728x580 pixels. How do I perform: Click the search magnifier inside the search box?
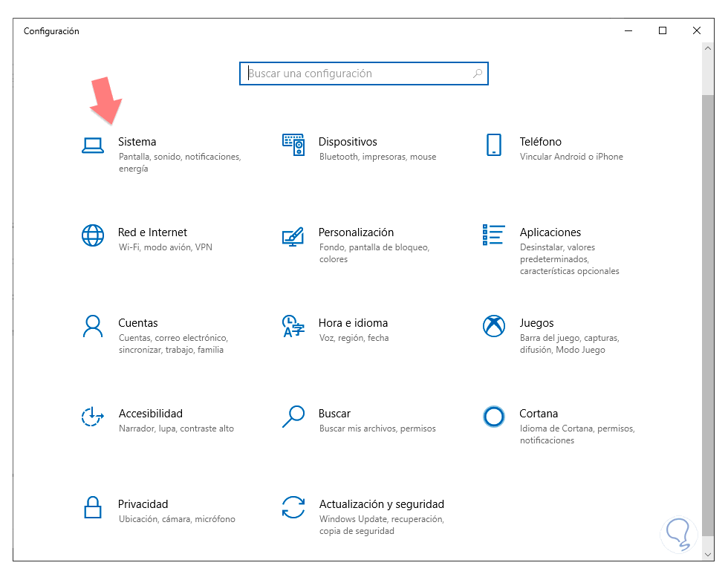click(x=478, y=74)
